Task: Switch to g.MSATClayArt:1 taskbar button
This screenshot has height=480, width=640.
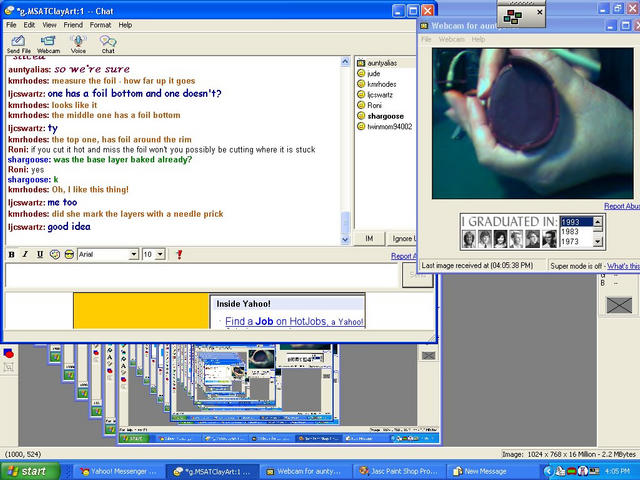Action: [x=213, y=471]
